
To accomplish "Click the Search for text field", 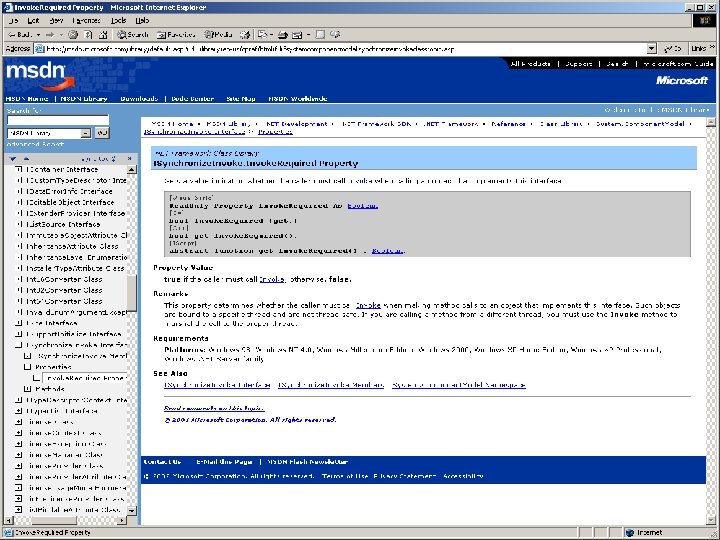I will (58, 120).
